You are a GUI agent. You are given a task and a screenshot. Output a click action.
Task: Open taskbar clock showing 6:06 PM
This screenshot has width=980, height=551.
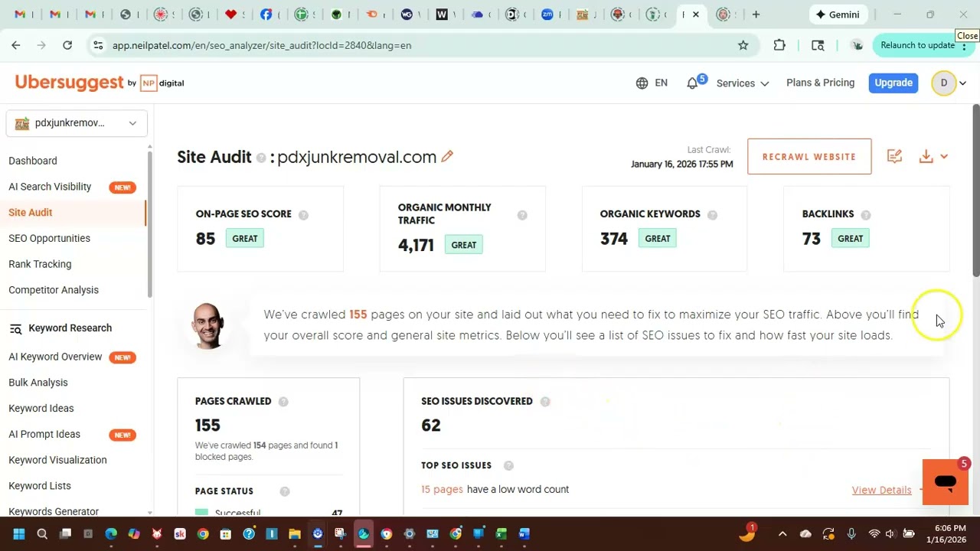click(x=949, y=534)
